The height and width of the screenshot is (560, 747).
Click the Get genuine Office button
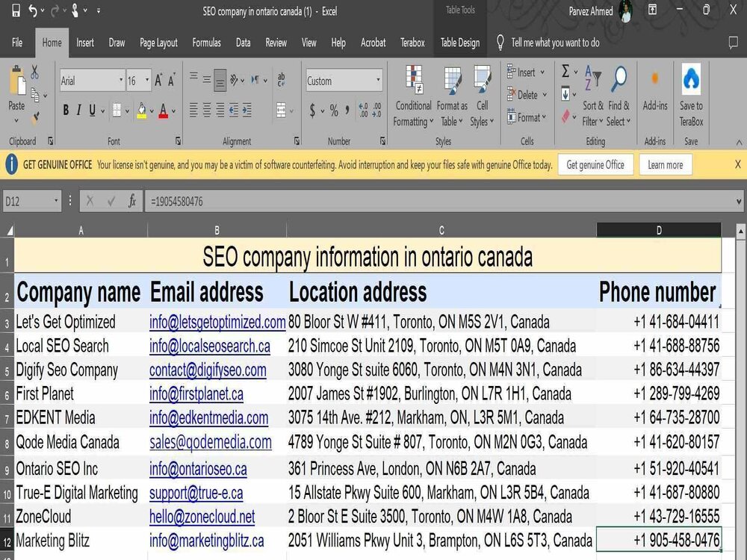(595, 165)
